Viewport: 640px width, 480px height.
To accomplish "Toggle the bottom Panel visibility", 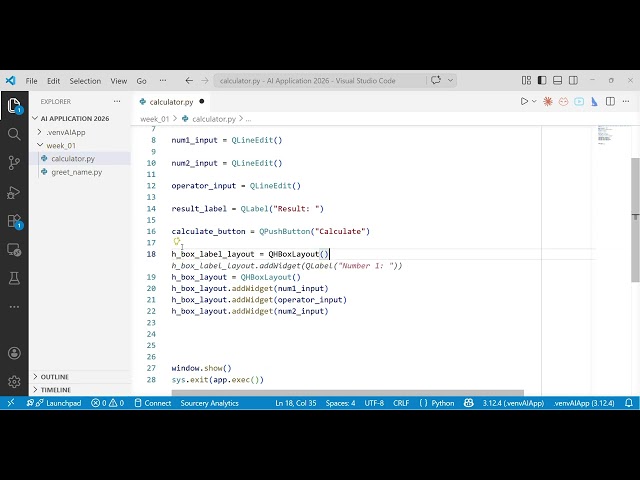I will point(557,80).
